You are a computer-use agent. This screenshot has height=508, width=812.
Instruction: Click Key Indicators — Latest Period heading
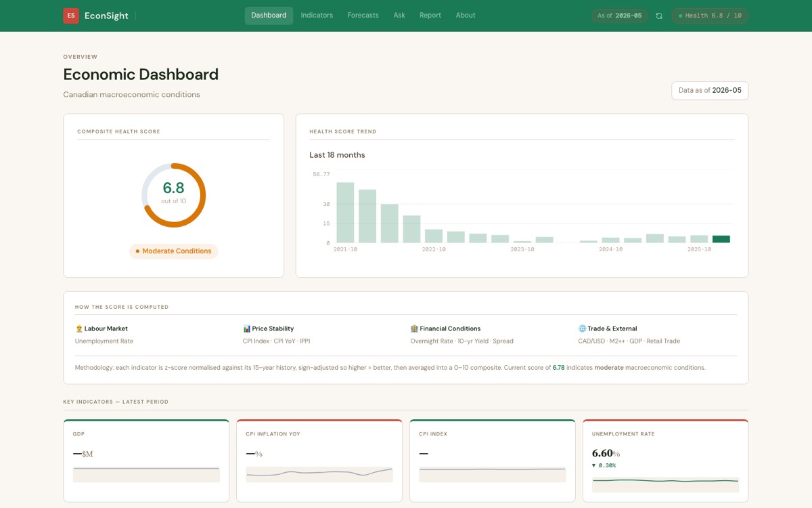click(x=116, y=402)
